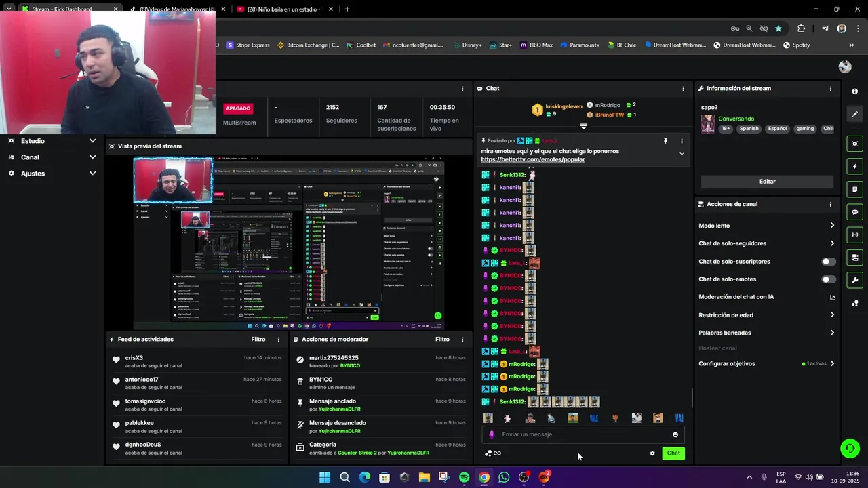Expand Configurar objetivos
The image size is (868, 488).
(766, 364)
